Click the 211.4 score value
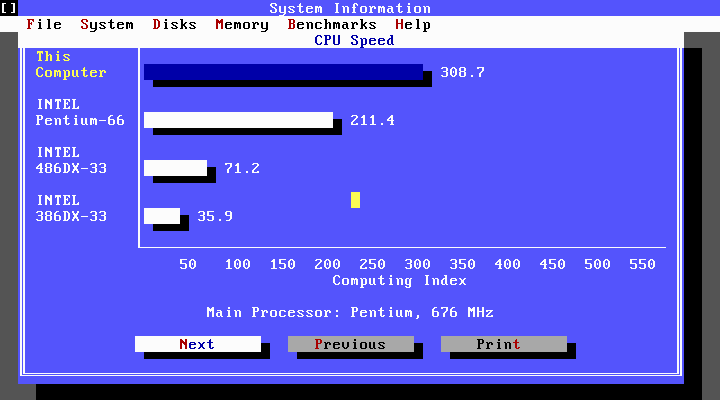Screen dimensions: 720x400 372,120
